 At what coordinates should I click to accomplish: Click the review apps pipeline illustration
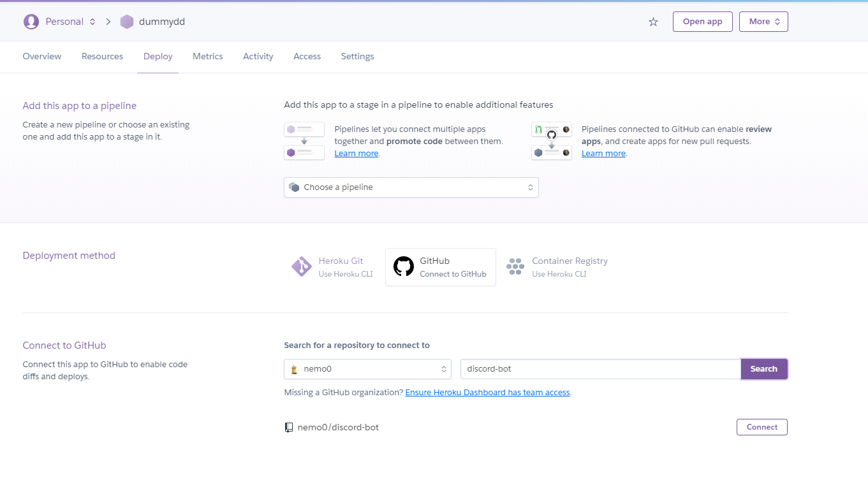[x=552, y=141]
